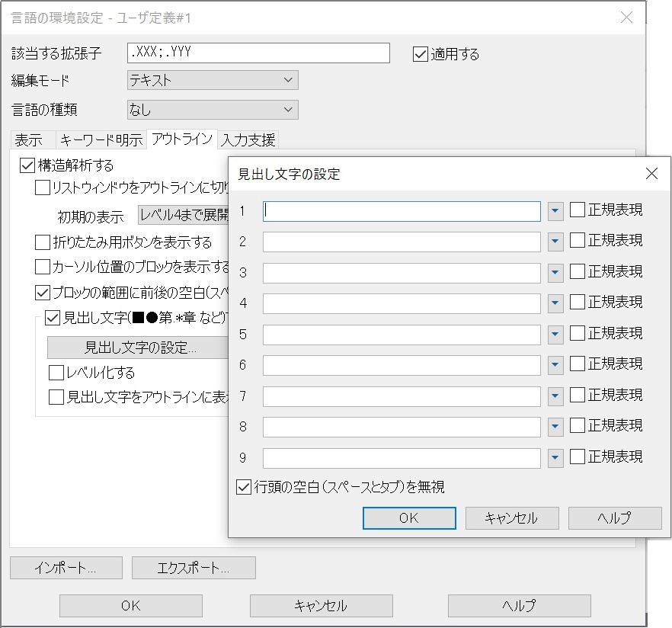
Task: Switch to the 表示 tab
Action: pos(29,140)
